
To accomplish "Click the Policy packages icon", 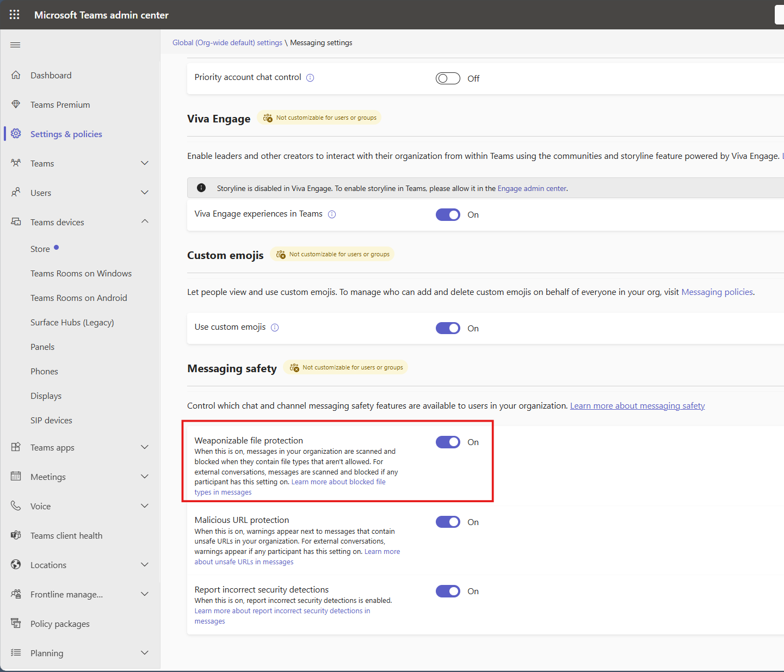I will click(x=16, y=624).
